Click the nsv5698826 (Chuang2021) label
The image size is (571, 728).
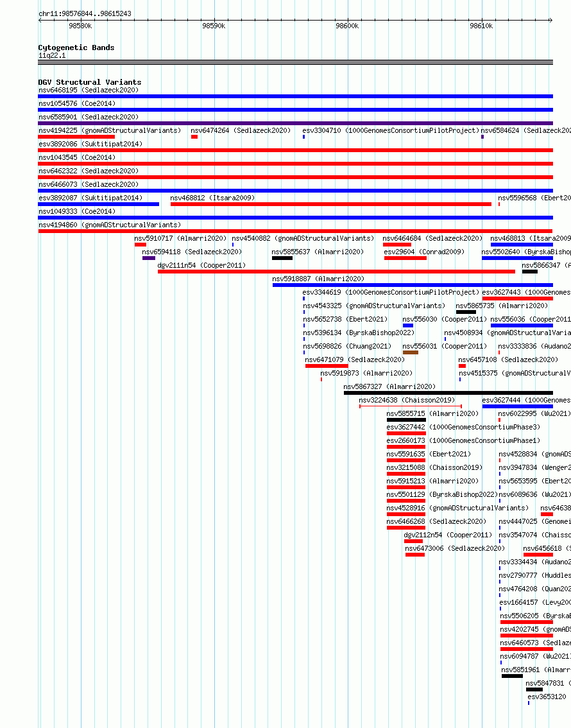[x=347, y=346]
